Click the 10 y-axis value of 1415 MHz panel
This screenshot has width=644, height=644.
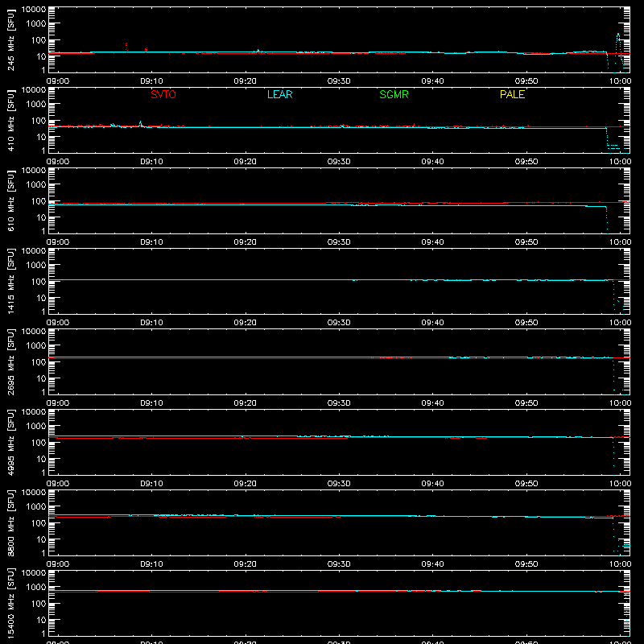pyautogui.click(x=41, y=298)
